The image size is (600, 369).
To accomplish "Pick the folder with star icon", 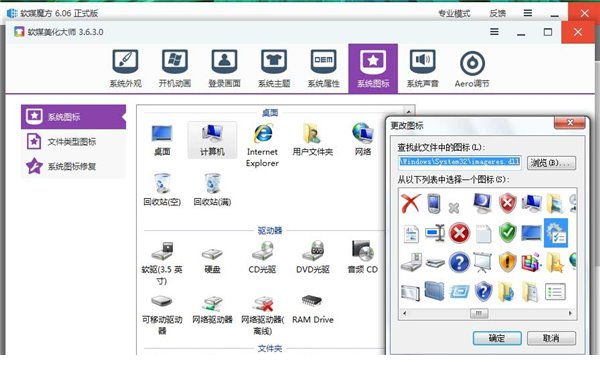I will point(555,262).
